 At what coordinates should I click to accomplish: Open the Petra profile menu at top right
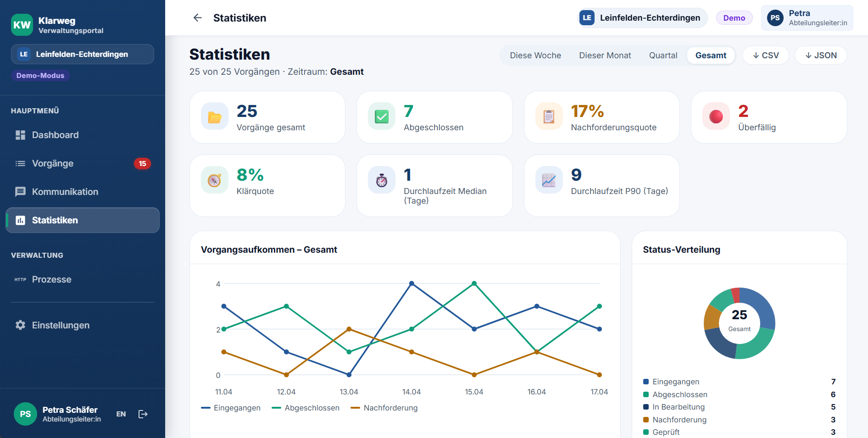[807, 18]
